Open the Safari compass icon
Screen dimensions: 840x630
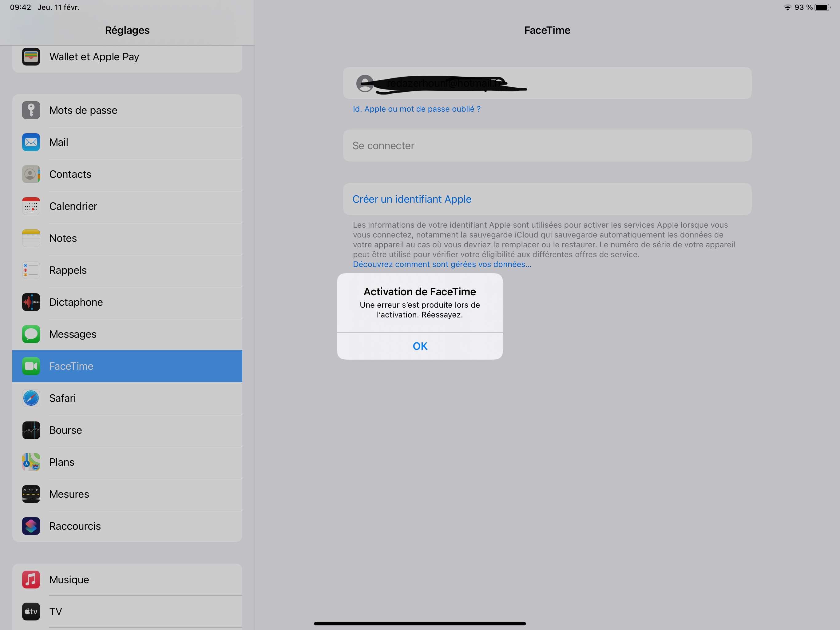(x=31, y=398)
